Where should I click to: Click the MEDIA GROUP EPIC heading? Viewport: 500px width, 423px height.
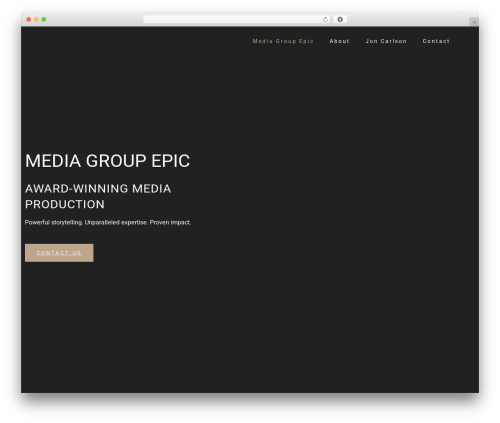pyautogui.click(x=107, y=161)
